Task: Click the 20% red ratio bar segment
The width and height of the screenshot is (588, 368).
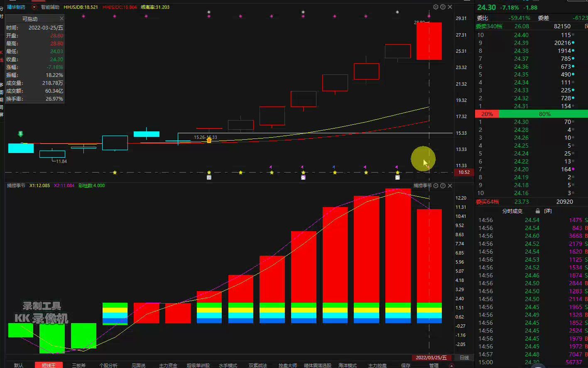Action: [x=487, y=114]
